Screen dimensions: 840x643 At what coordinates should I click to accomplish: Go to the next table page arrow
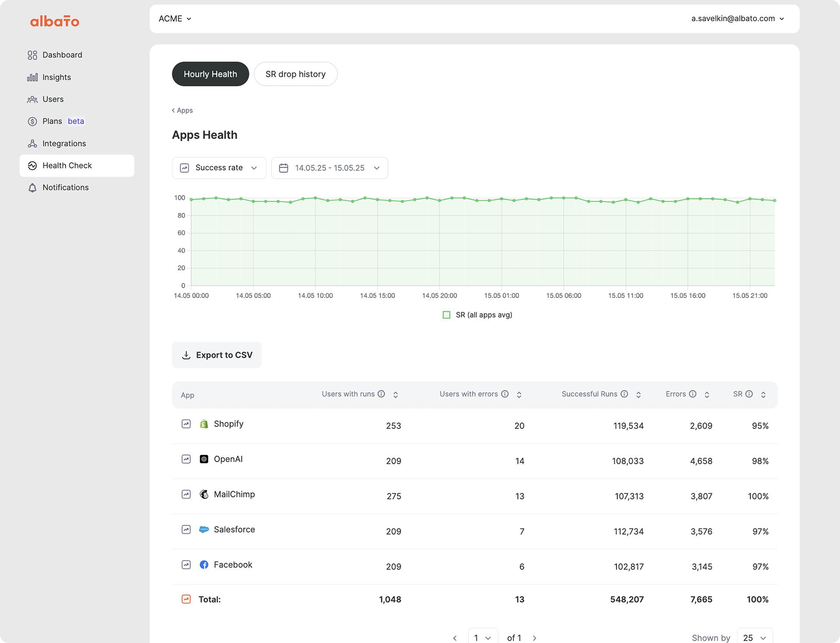tap(534, 638)
